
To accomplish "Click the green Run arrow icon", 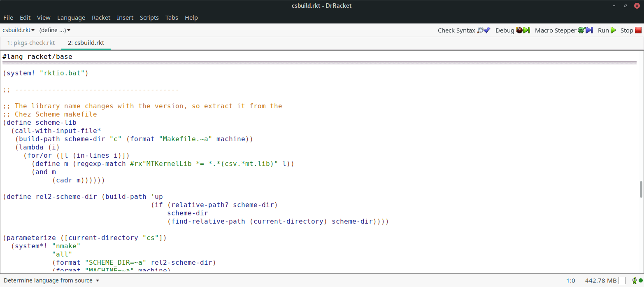I will click(x=612, y=30).
